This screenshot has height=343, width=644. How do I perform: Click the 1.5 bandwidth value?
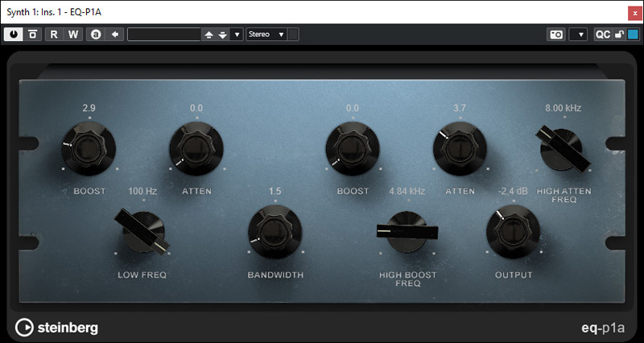[275, 191]
